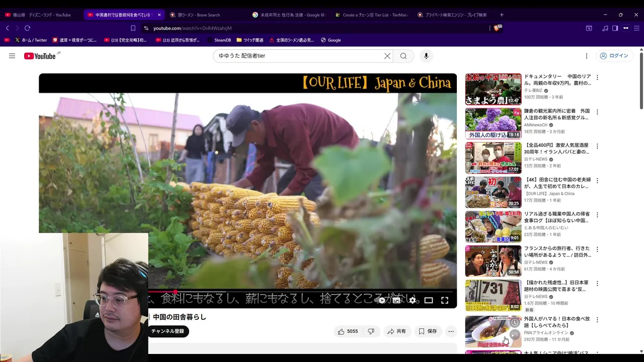
Task: Open the ドキュメンタリー 中国のリアル thumbnail
Action: click(x=493, y=89)
